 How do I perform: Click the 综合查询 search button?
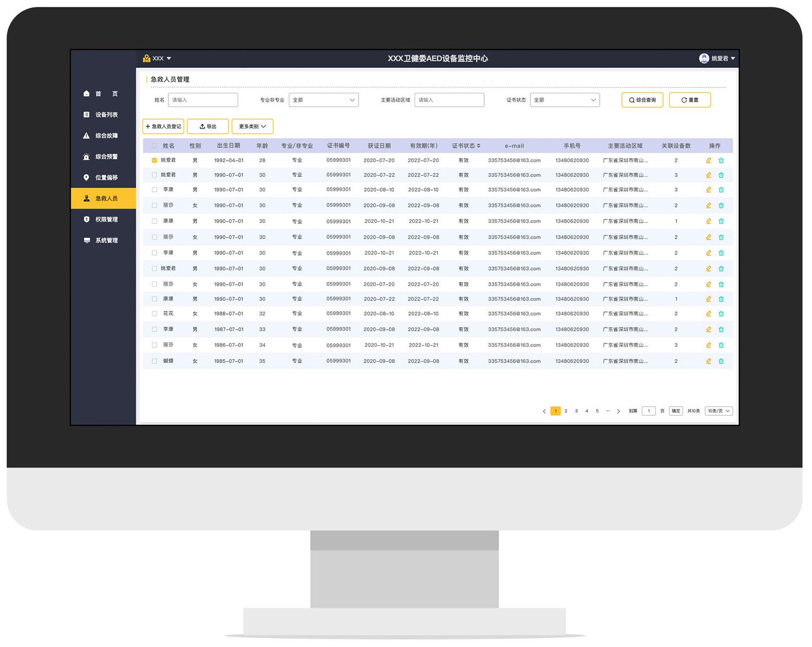[642, 100]
